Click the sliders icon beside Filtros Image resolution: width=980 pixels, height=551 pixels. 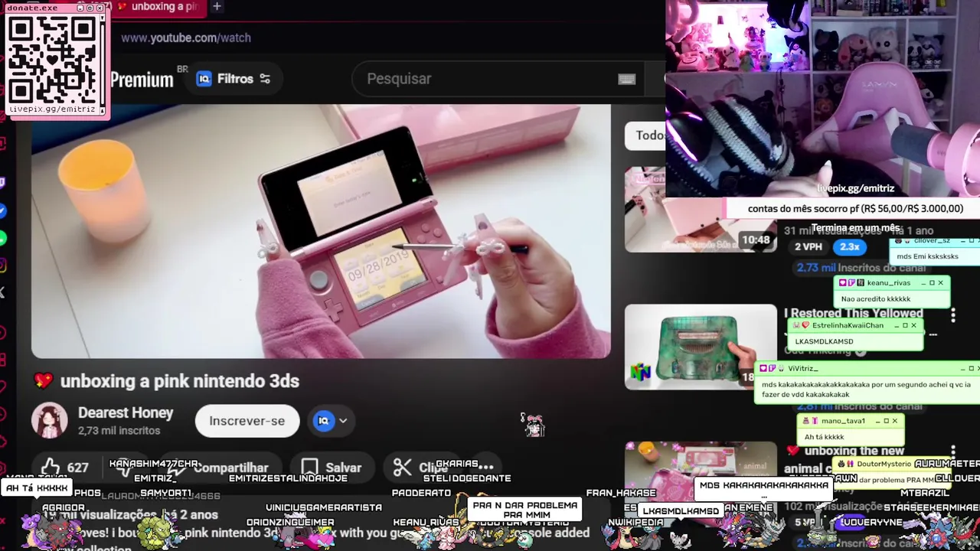[x=265, y=79]
